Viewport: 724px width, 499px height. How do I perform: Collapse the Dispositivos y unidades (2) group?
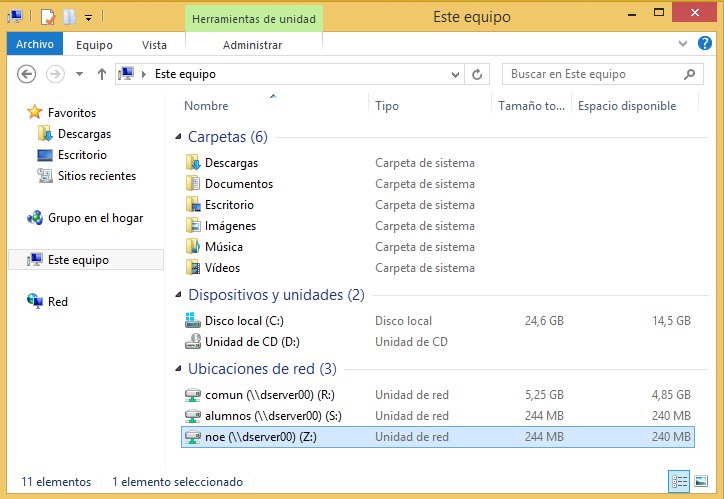pyautogui.click(x=179, y=295)
